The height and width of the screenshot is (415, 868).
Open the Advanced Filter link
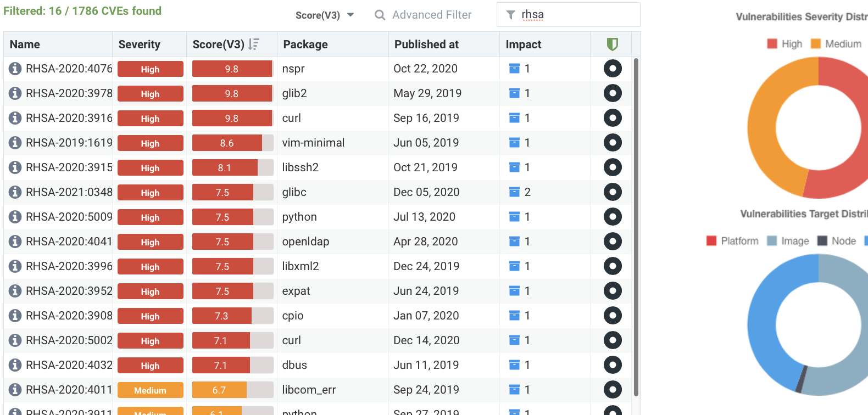432,15
